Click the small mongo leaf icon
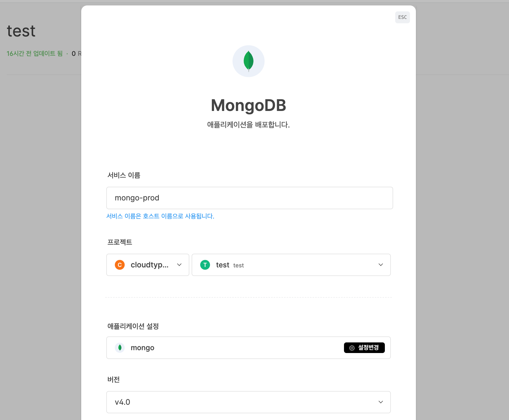The image size is (509, 420). click(120, 348)
